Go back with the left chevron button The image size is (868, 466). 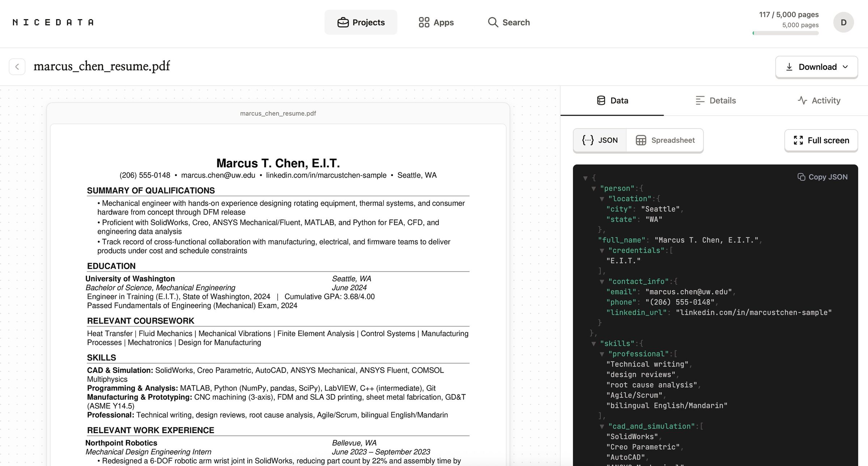tap(17, 67)
